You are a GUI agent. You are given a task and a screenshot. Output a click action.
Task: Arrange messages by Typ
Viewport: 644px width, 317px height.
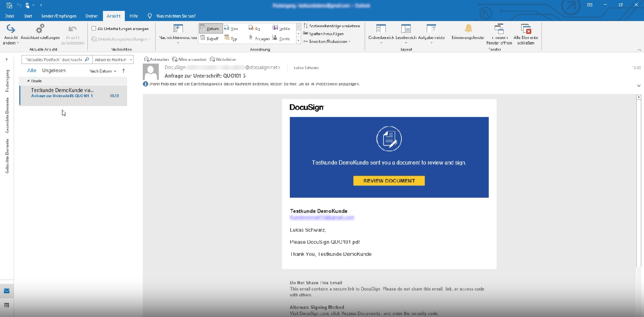231,38
